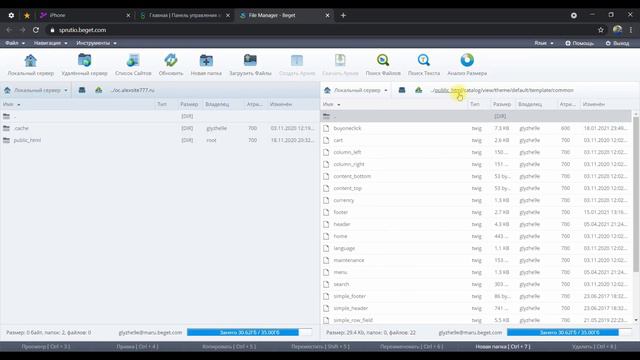This screenshot has height=360, width=640.
Task: Bookmark this page with the star icon
Action: 600,30
